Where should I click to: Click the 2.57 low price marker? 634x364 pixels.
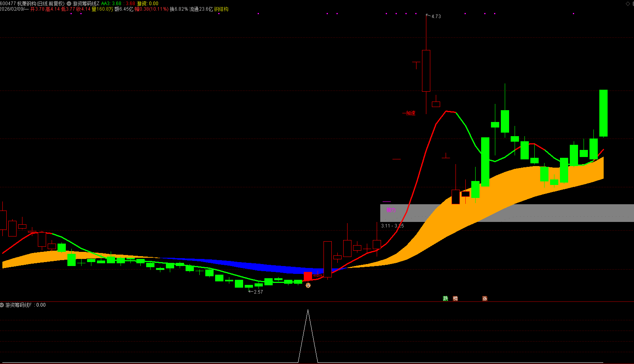258,292
